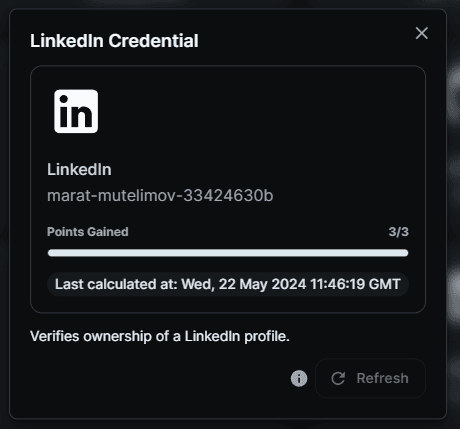Screen dimensions: 460x429
Task: Click the LinkedIn Credential title
Action: pos(114,41)
